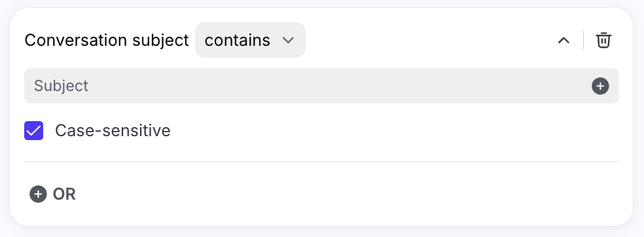Delete the condition with the trash icon
This screenshot has height=237, width=644.
tap(603, 40)
